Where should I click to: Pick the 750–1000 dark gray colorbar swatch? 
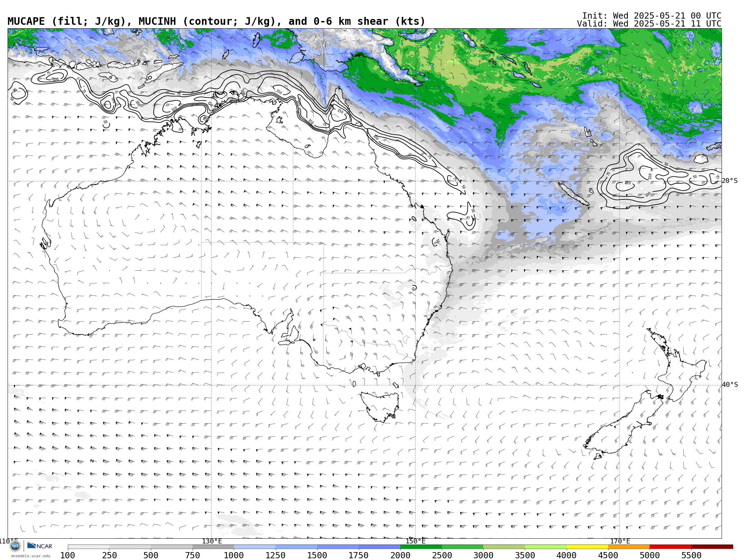[213, 547]
